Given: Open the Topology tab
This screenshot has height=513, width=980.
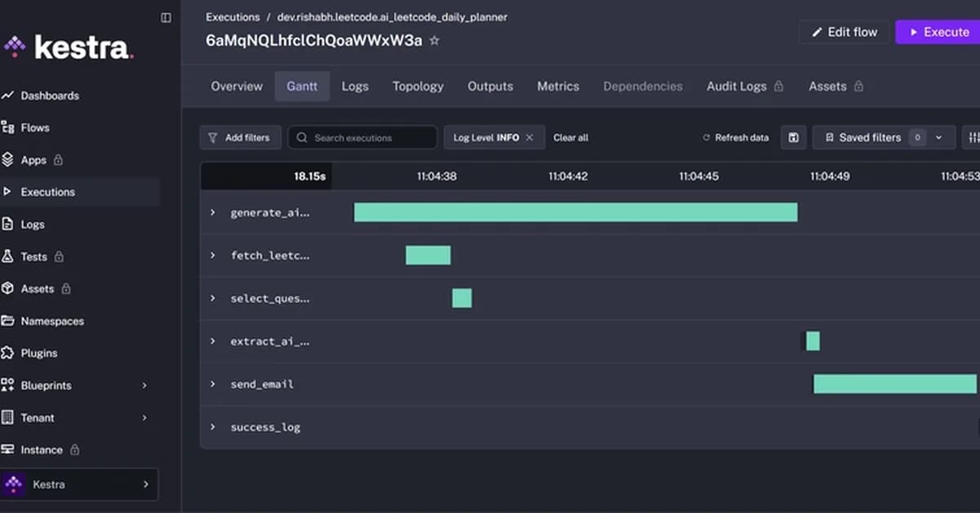Looking at the screenshot, I should tap(418, 86).
